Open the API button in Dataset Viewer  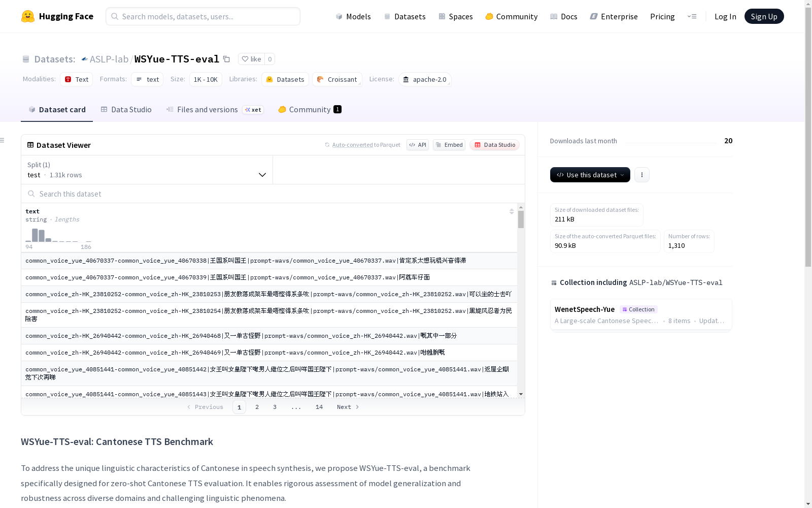point(418,145)
